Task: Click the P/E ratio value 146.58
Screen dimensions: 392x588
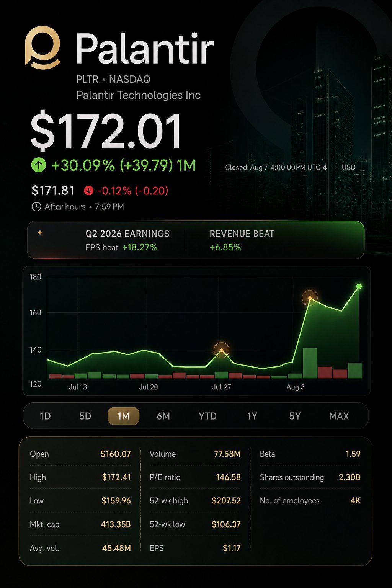Action: pos(229,477)
